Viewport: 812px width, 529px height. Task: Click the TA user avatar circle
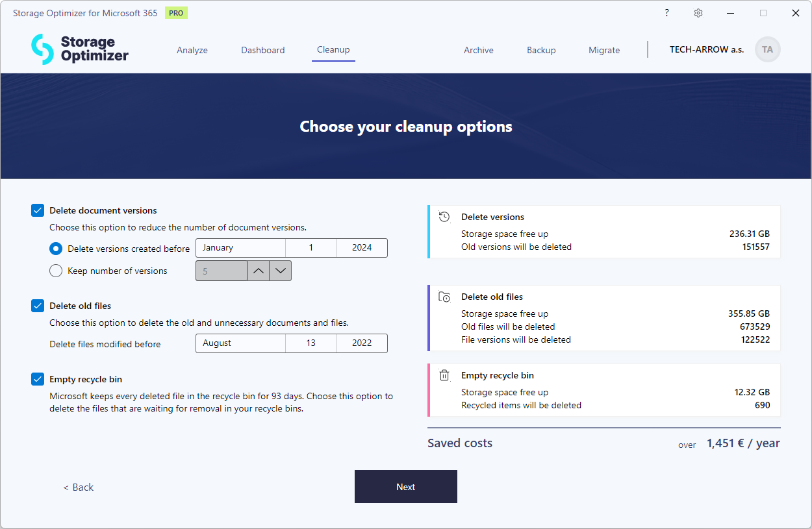point(767,49)
